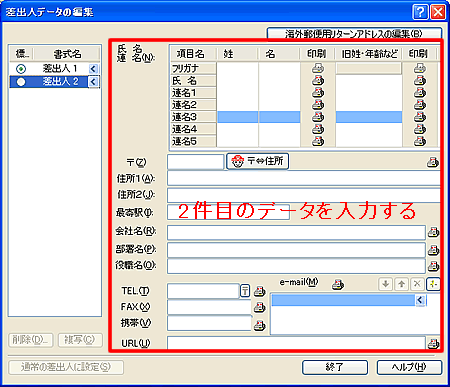The width and height of the screenshot is (450, 387).
Task: Click into the 〒 postal code field
Action: (195, 162)
